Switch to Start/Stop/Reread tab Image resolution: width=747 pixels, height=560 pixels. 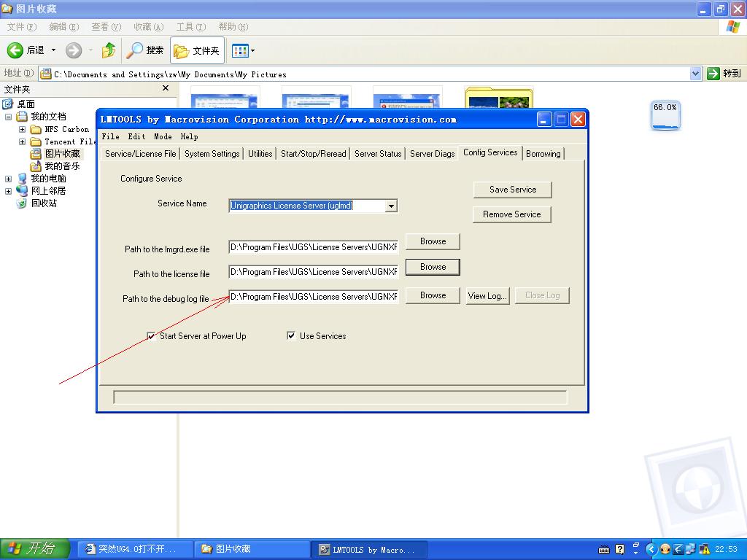[x=314, y=153]
